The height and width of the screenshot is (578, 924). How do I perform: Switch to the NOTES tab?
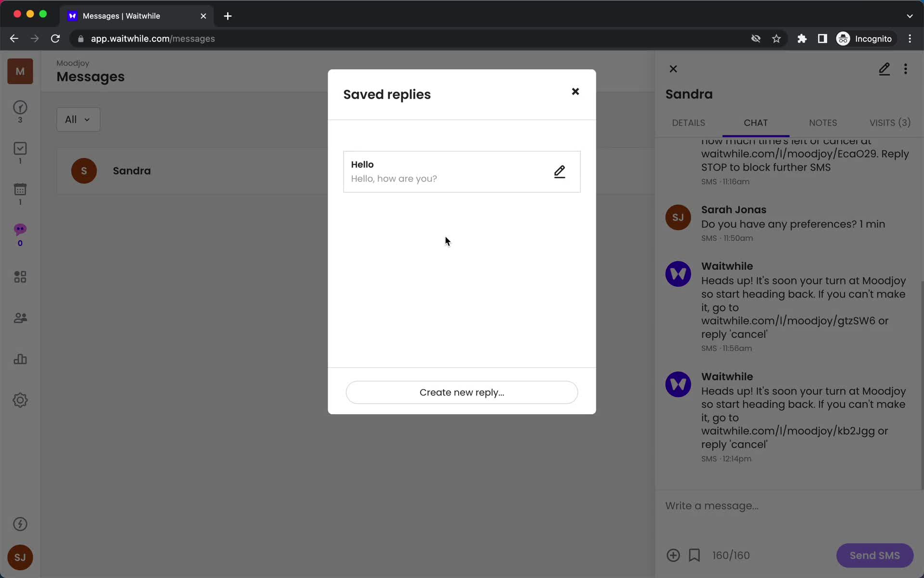[x=823, y=122]
